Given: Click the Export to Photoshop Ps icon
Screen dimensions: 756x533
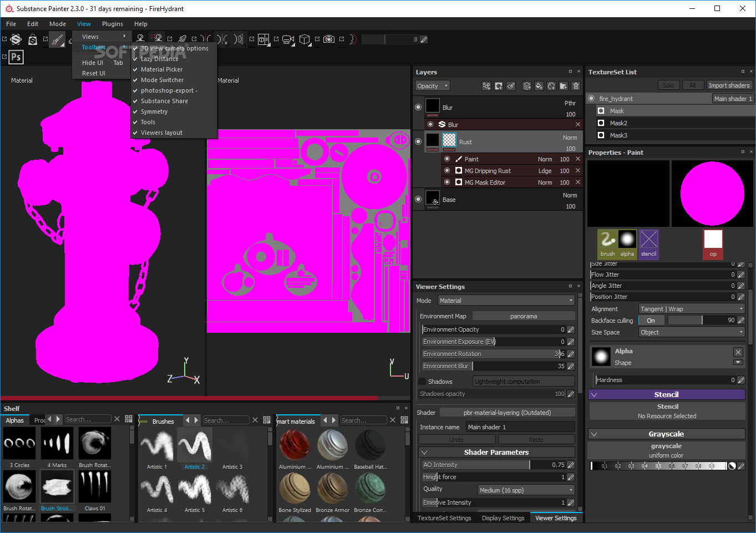Looking at the screenshot, I should [16, 57].
